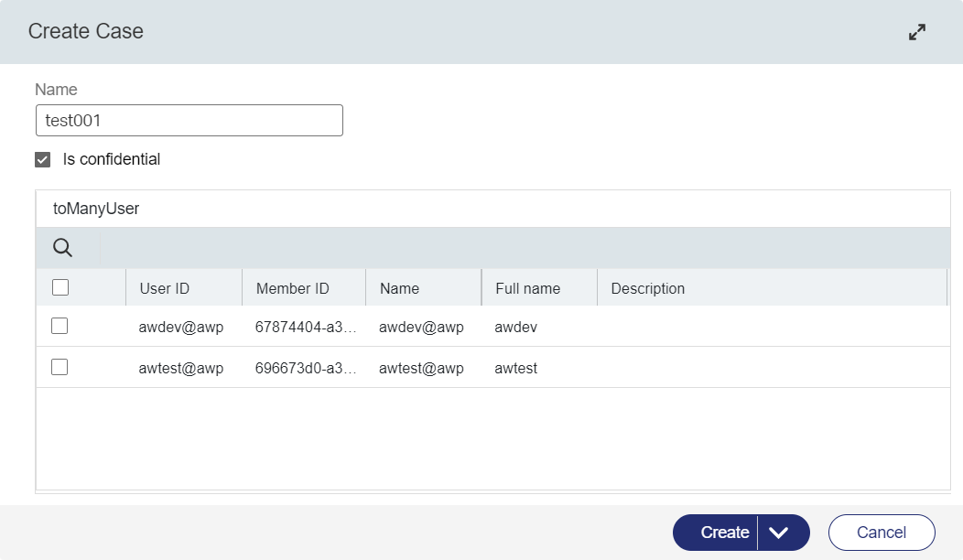The image size is (963, 560).
Task: Uncheck the Is confidential checkbox
Action: coord(42,160)
